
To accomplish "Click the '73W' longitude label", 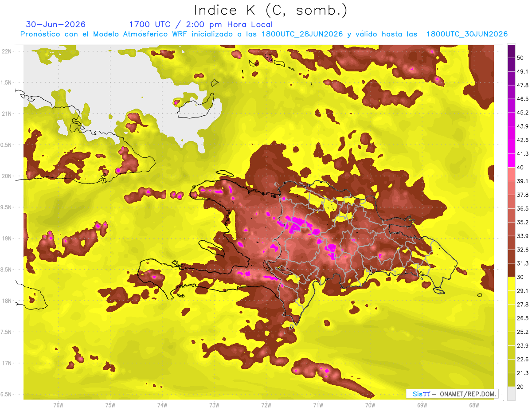I will coord(214,405).
